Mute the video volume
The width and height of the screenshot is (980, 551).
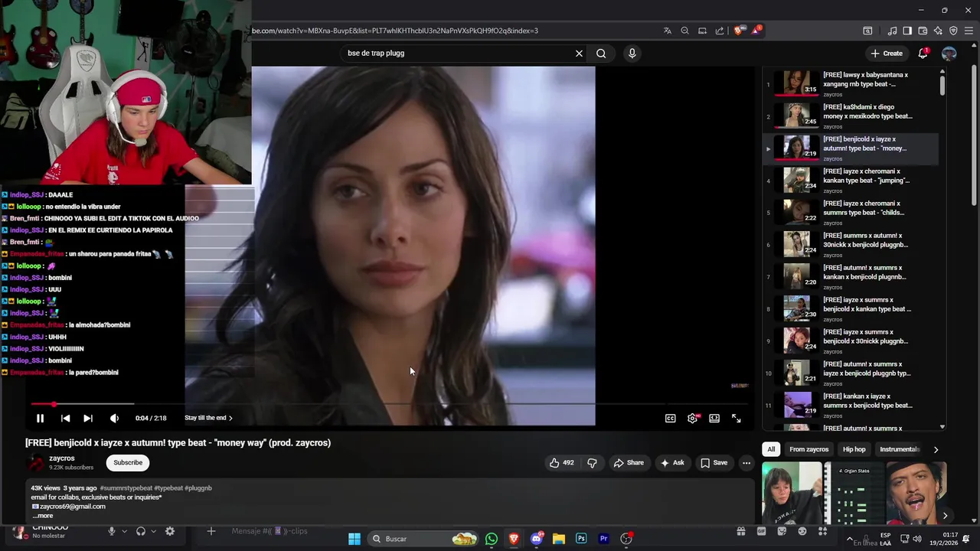click(114, 418)
